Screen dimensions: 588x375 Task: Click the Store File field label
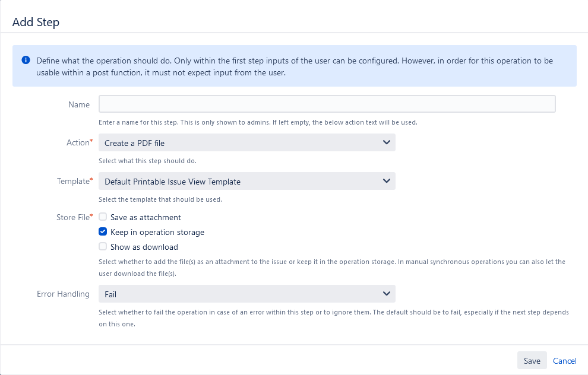point(72,217)
